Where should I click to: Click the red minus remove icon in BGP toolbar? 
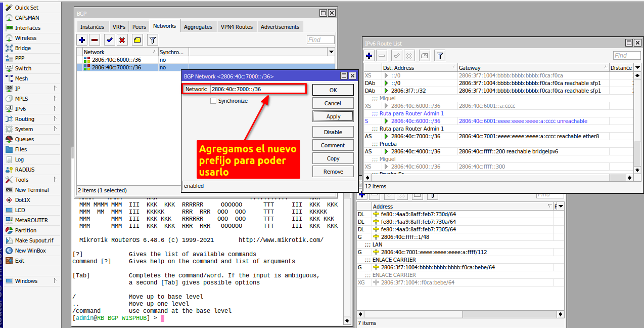(x=95, y=40)
